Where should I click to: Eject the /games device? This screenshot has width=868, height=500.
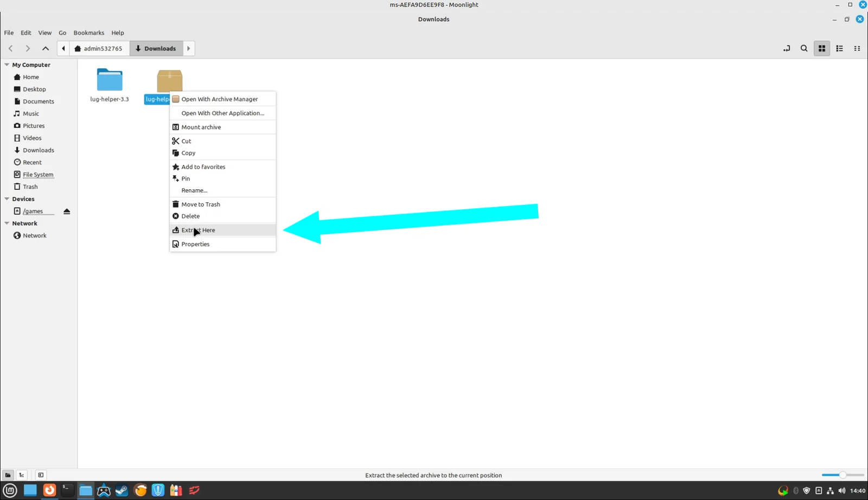tap(67, 211)
